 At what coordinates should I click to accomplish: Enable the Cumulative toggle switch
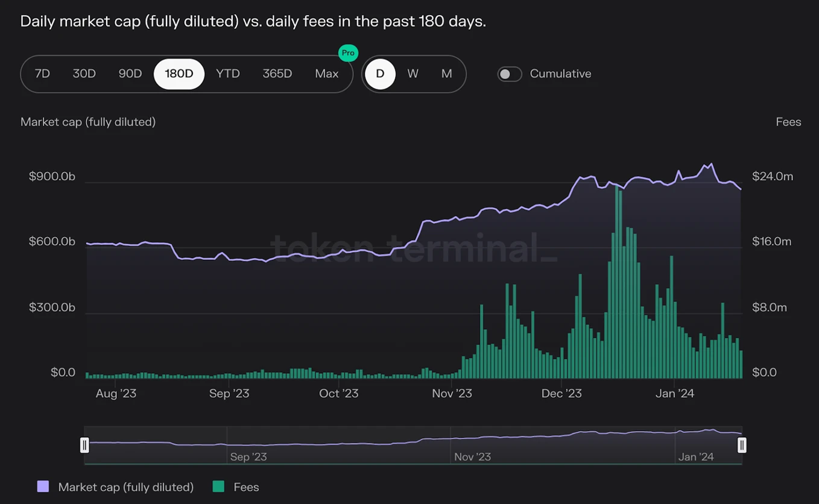coord(510,73)
